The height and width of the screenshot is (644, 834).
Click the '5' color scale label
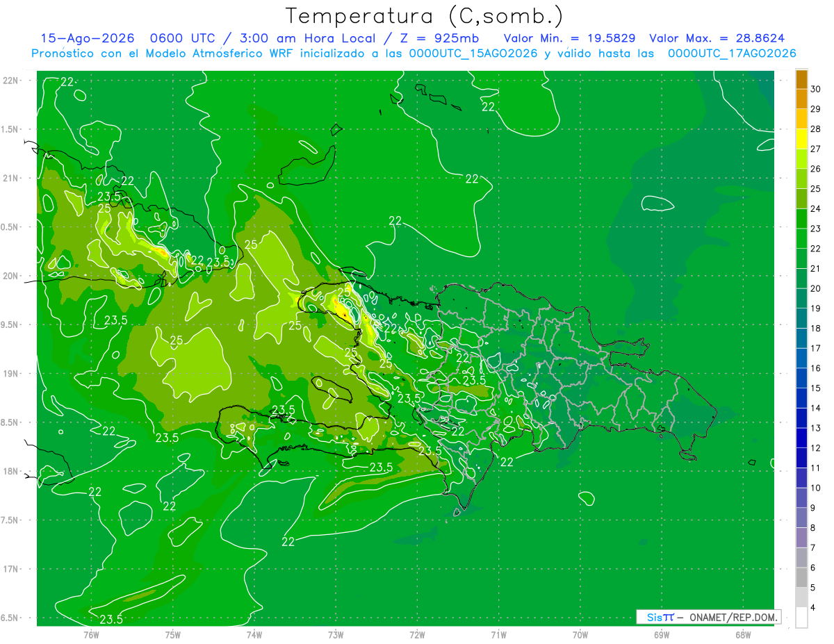[x=813, y=588]
